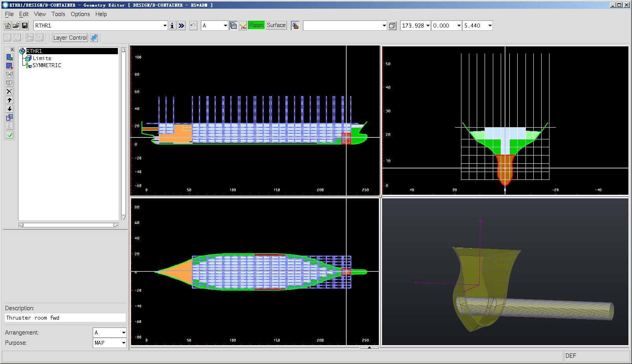Open the RTHR1 object name dropdown
Screen dimensions: 632x364
click(165, 26)
